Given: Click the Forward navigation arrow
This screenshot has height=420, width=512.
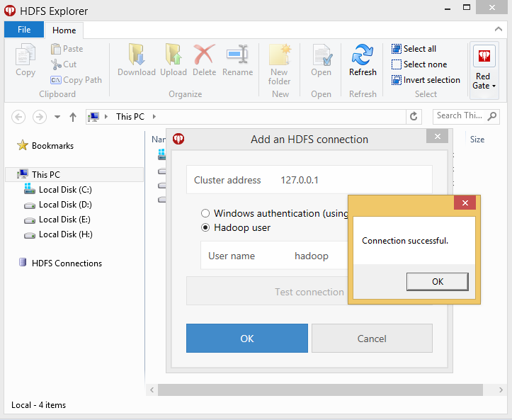Looking at the screenshot, I should click(x=40, y=117).
